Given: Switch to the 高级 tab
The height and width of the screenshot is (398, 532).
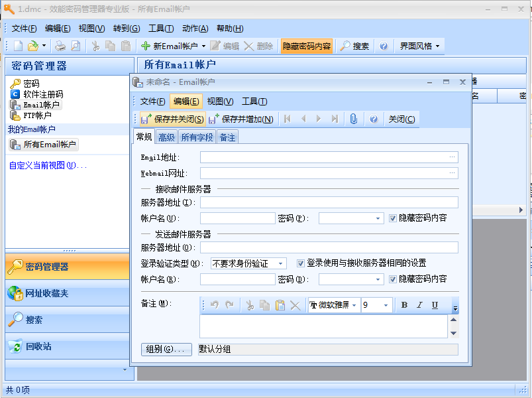Looking at the screenshot, I should pos(166,137).
